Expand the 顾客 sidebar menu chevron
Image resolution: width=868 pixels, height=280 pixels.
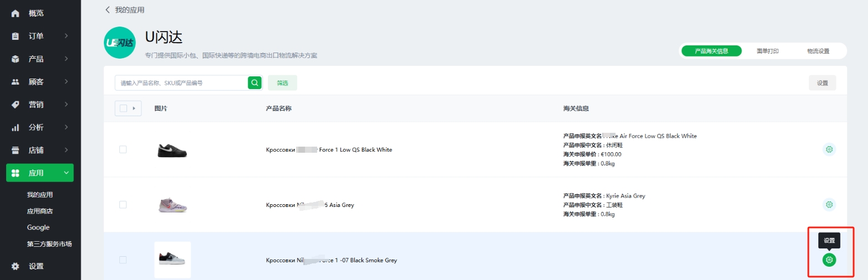(66, 82)
